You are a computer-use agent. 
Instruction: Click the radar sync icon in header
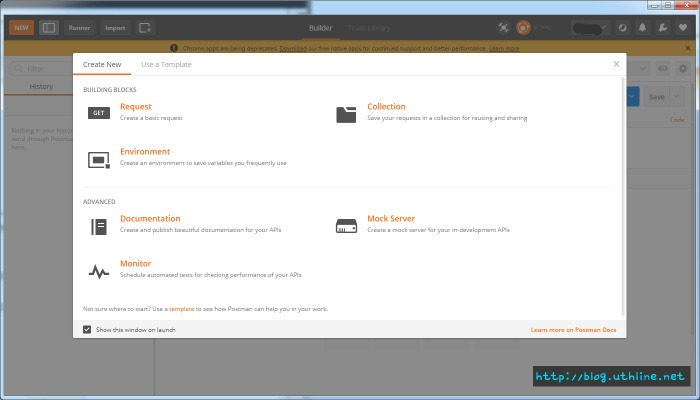622,28
